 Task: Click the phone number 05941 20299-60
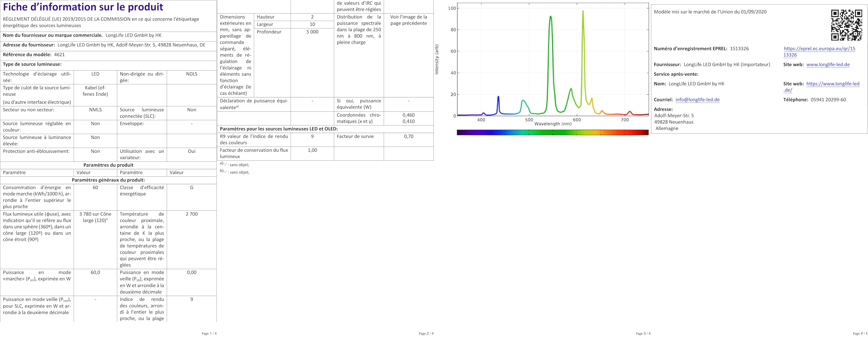pos(828,100)
